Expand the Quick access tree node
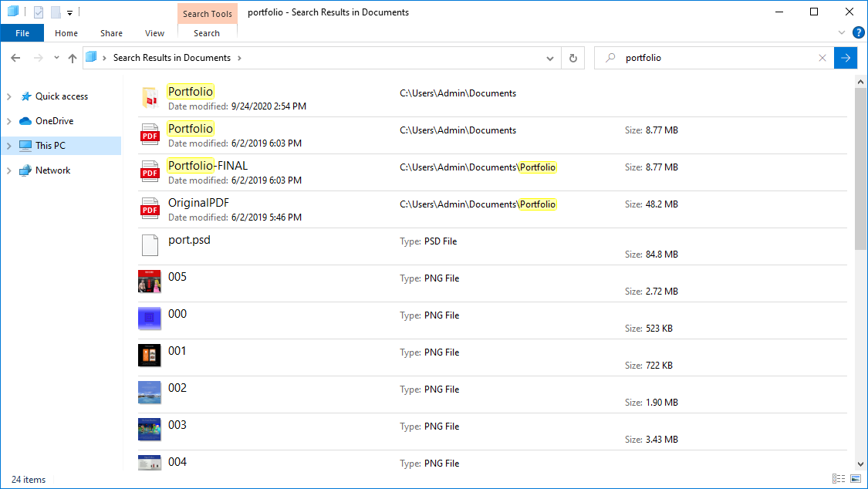868x489 pixels. coord(9,96)
